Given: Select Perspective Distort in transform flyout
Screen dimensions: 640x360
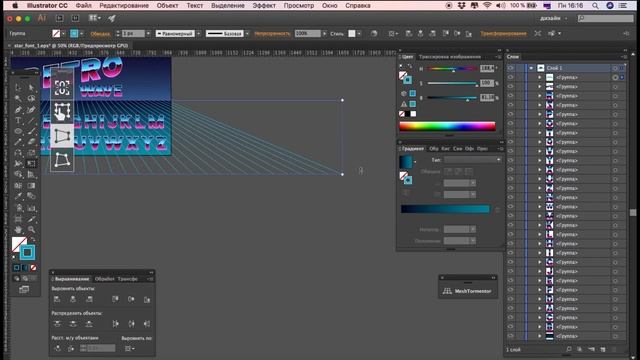Looking at the screenshot, I should pos(62,136).
